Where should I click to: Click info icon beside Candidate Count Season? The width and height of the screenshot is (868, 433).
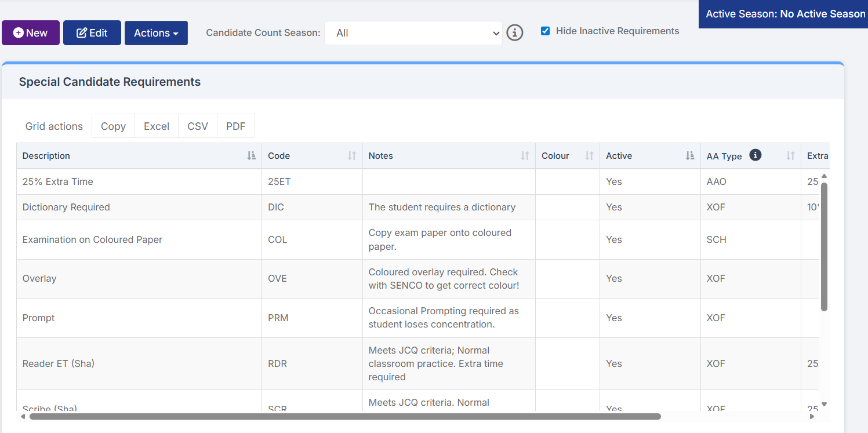pyautogui.click(x=515, y=33)
